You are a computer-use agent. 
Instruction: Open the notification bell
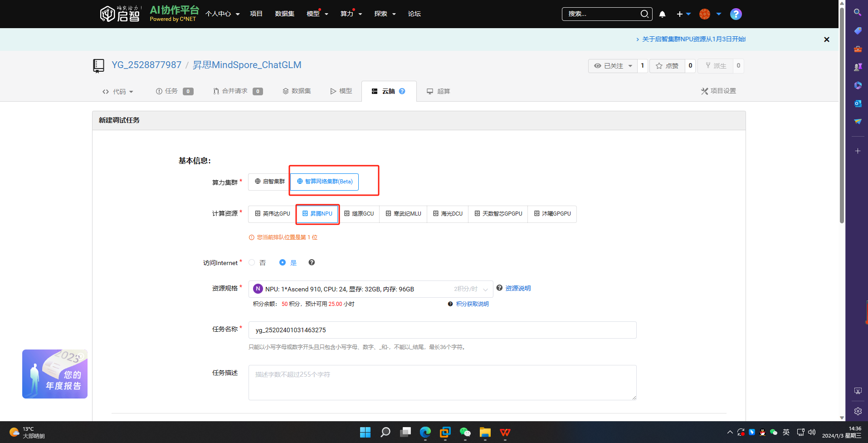(662, 14)
